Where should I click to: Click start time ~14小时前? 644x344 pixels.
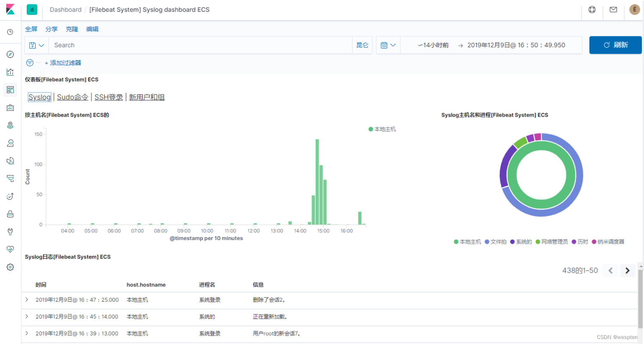pyautogui.click(x=433, y=45)
